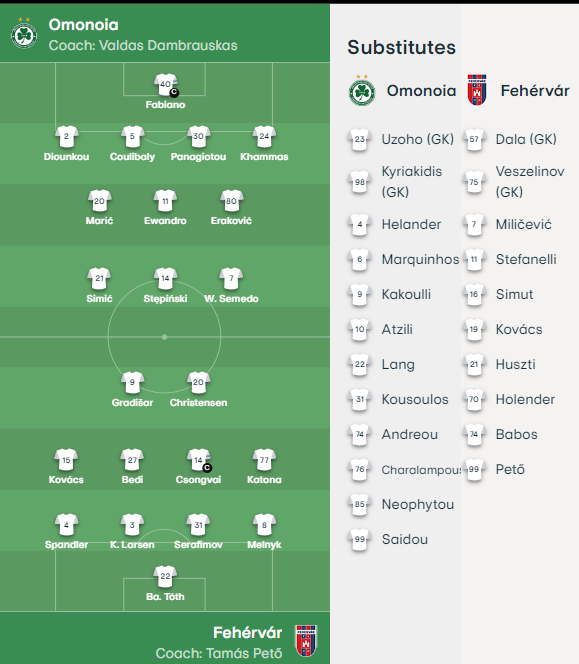Click the Omonoia team name in header
The image size is (579, 664).
83,25
